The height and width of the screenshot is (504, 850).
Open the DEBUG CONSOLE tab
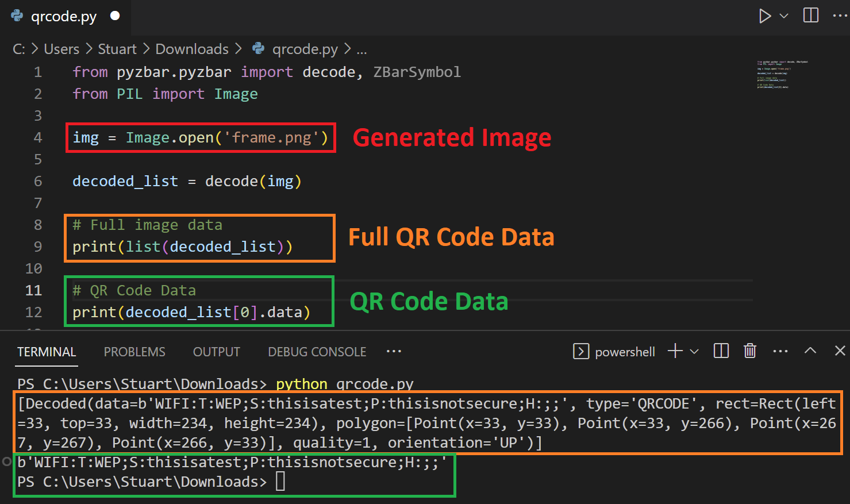tap(317, 352)
